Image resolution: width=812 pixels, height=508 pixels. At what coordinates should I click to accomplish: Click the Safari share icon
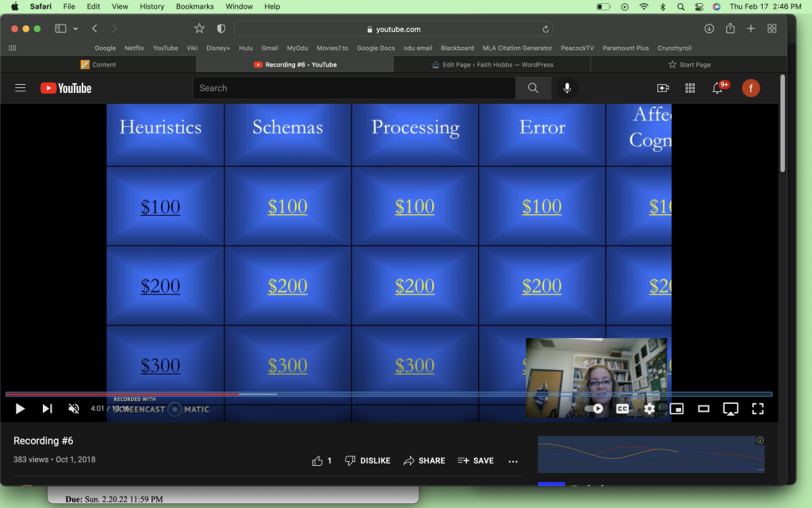(730, 28)
